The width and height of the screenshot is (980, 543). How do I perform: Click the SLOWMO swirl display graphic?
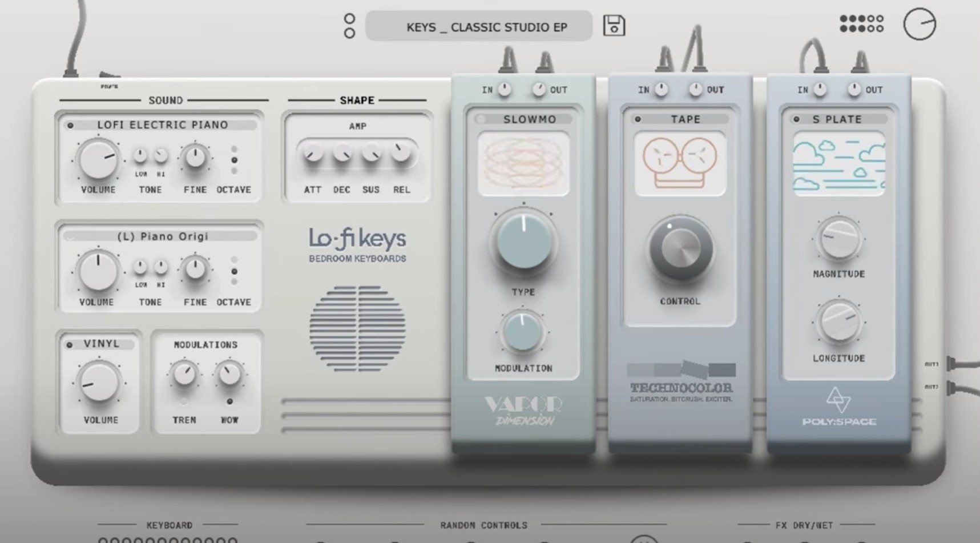click(524, 164)
